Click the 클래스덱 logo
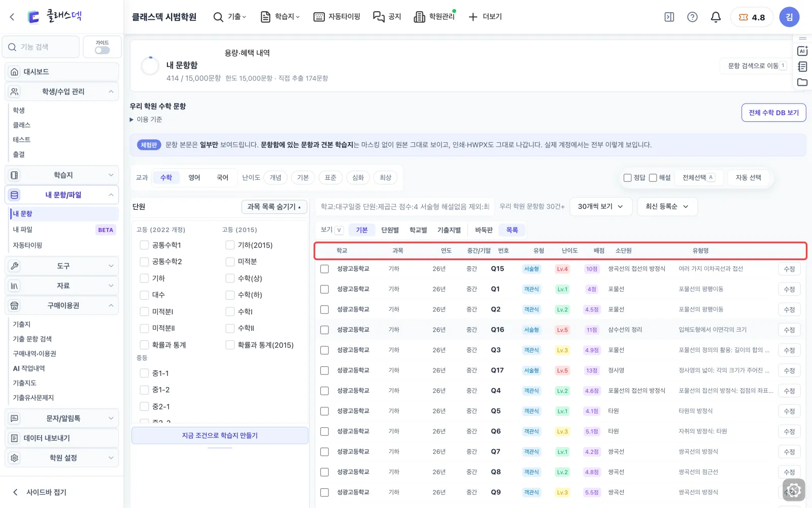812x508 pixels. 55,16
